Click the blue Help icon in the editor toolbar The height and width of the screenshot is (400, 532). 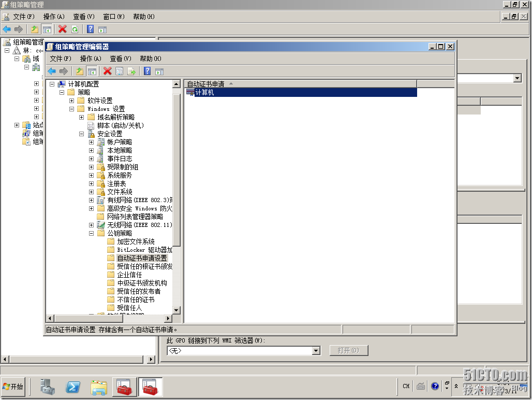[147, 71]
